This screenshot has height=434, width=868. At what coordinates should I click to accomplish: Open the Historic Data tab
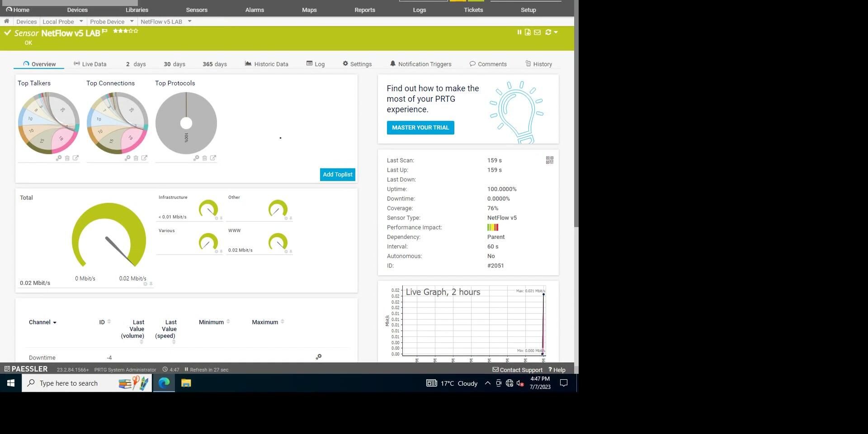pyautogui.click(x=267, y=64)
